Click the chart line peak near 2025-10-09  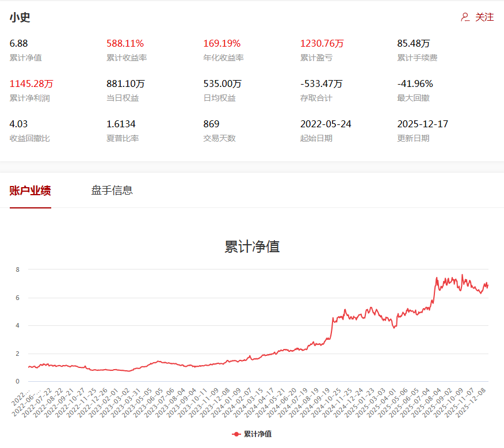462,275
